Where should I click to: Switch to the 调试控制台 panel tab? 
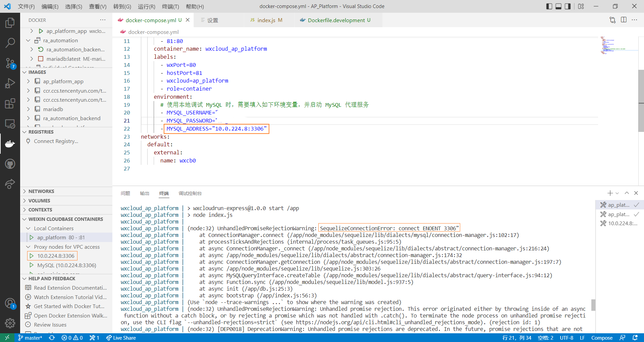coord(190,193)
